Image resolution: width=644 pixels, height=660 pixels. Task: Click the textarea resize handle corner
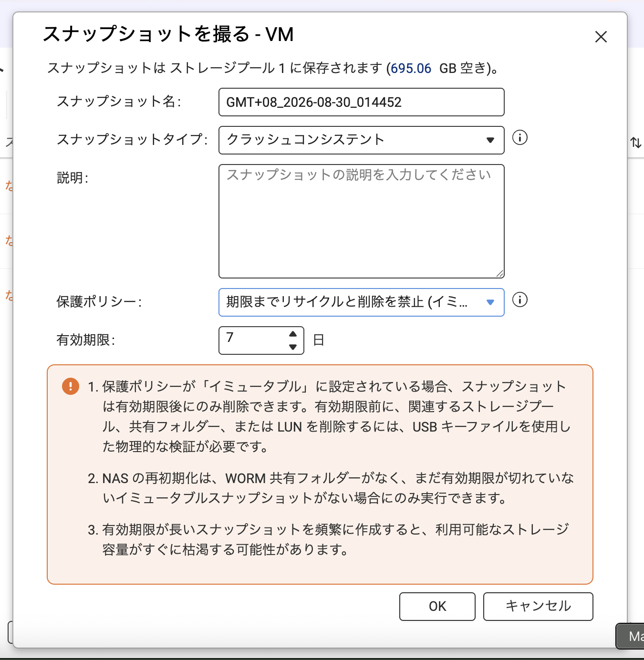499,273
